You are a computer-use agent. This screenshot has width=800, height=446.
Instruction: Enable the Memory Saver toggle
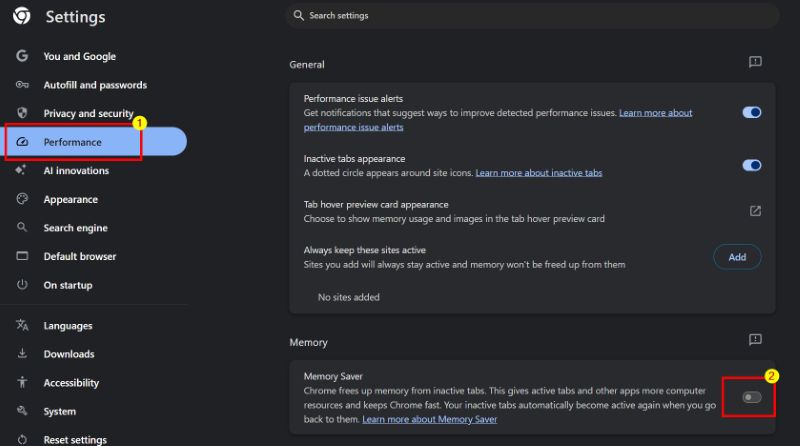point(751,397)
